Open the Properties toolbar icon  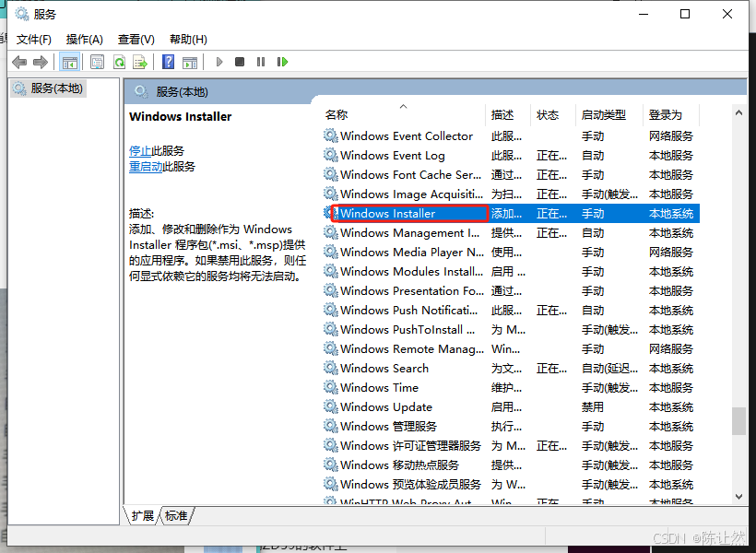[x=97, y=62]
